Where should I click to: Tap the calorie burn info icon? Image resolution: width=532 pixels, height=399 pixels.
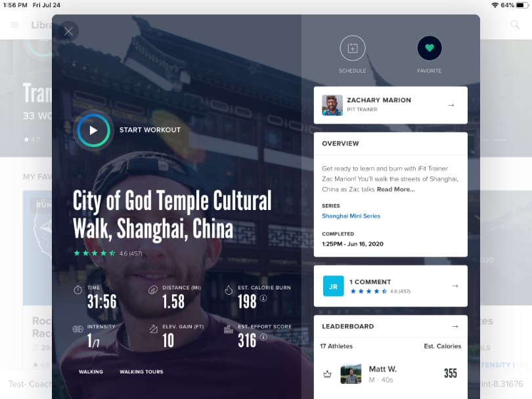(263, 297)
